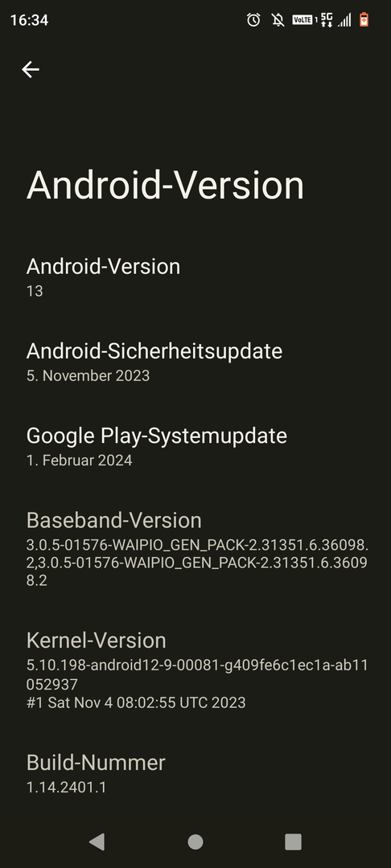
Task: Tap the back arrow at top
Action: [31, 69]
